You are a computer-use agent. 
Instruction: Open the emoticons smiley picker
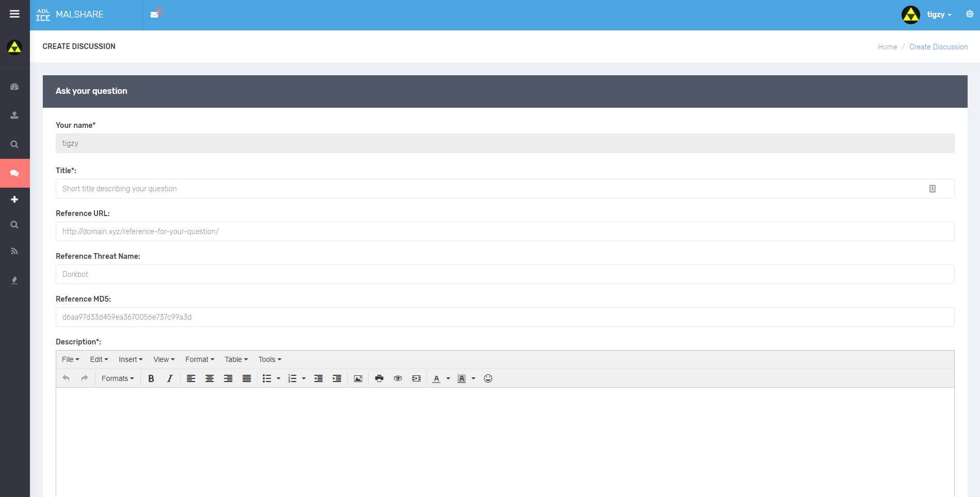click(488, 378)
